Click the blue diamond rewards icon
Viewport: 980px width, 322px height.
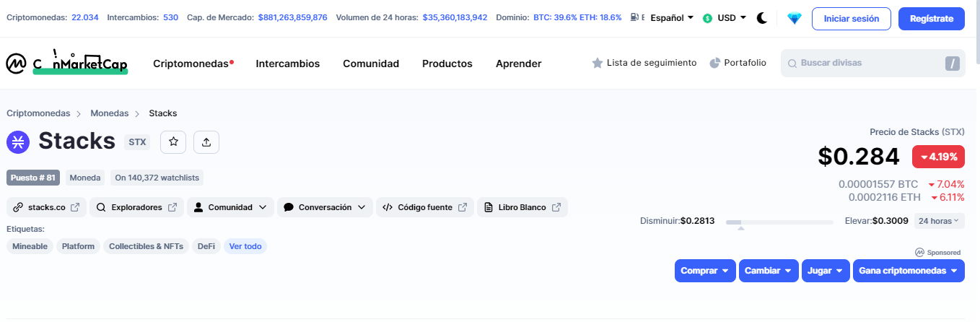[795, 18]
